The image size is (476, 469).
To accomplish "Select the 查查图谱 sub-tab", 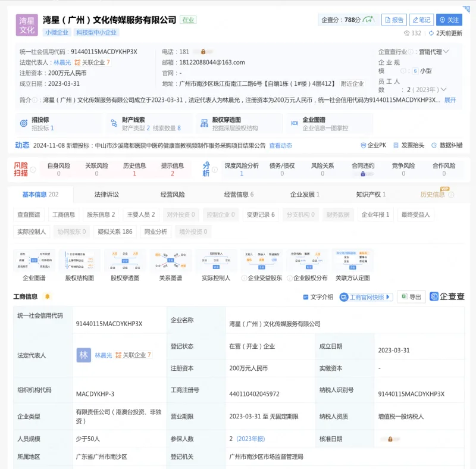I will pyautogui.click(x=29, y=215).
